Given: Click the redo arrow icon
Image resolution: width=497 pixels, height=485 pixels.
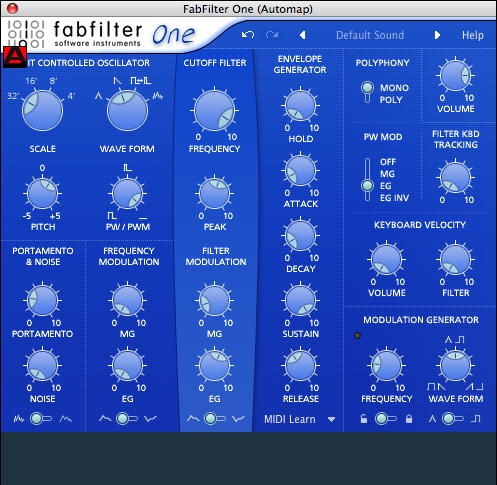Looking at the screenshot, I should (x=272, y=35).
